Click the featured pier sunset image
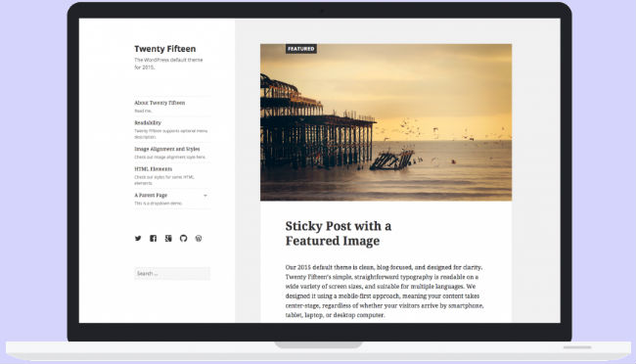The height and width of the screenshot is (364, 636). [x=386, y=122]
